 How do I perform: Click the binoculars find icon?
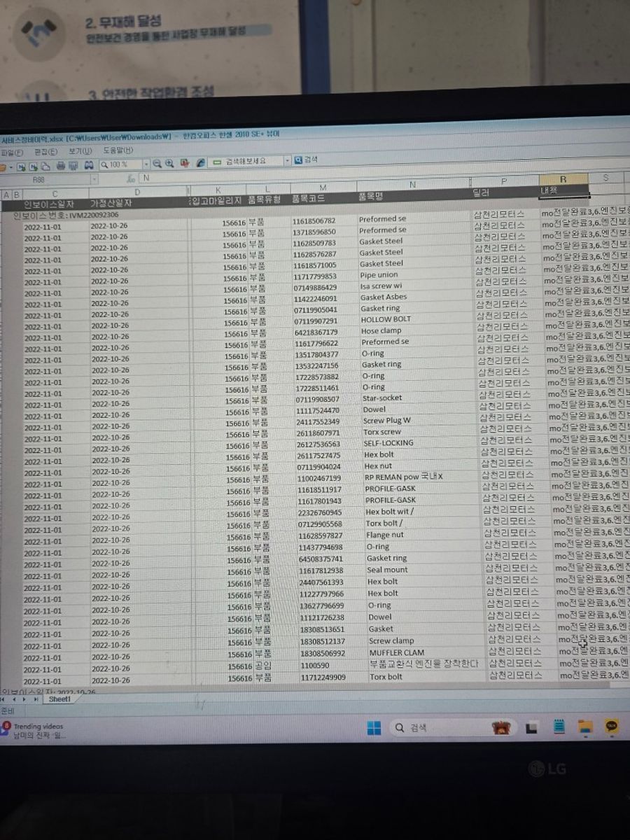(89, 165)
